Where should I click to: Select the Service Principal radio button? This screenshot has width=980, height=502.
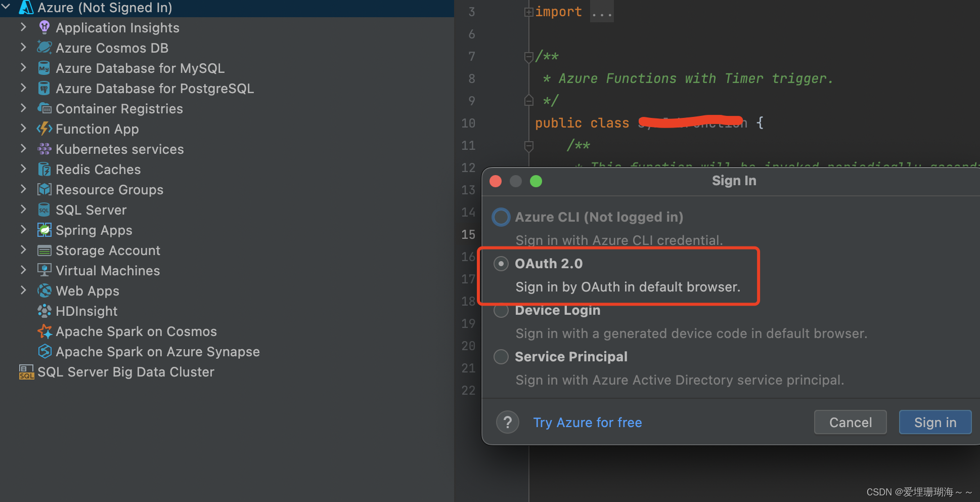coord(501,357)
